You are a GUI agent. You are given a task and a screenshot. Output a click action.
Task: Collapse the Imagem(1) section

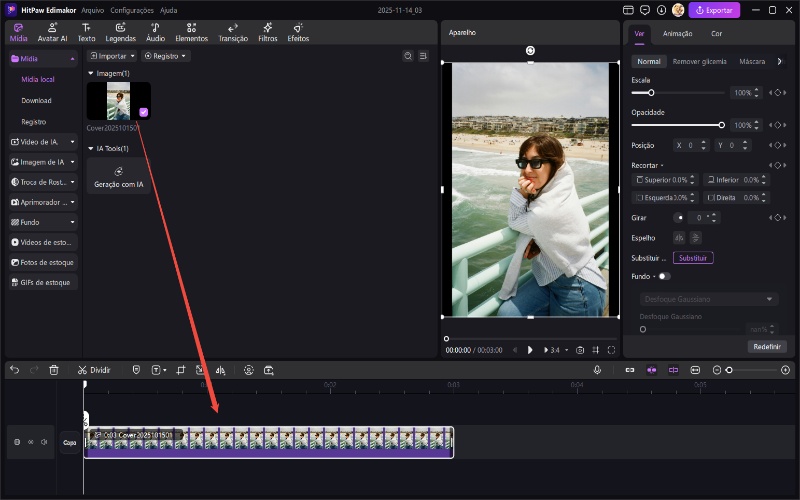coord(91,73)
